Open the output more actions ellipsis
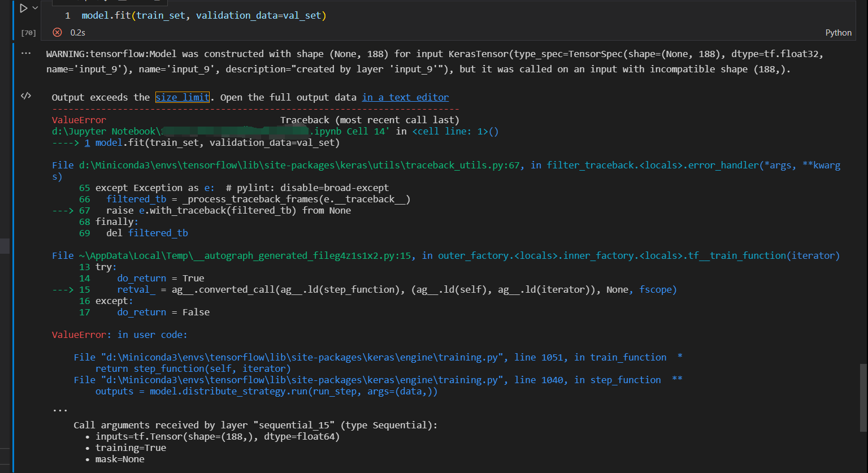 pos(25,53)
